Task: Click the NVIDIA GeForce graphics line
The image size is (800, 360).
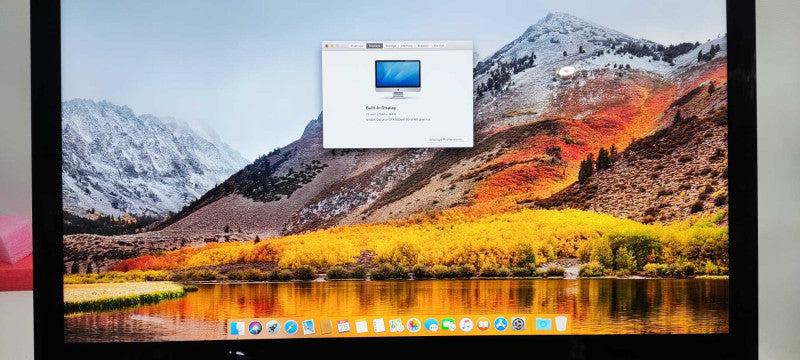Action: (398, 119)
